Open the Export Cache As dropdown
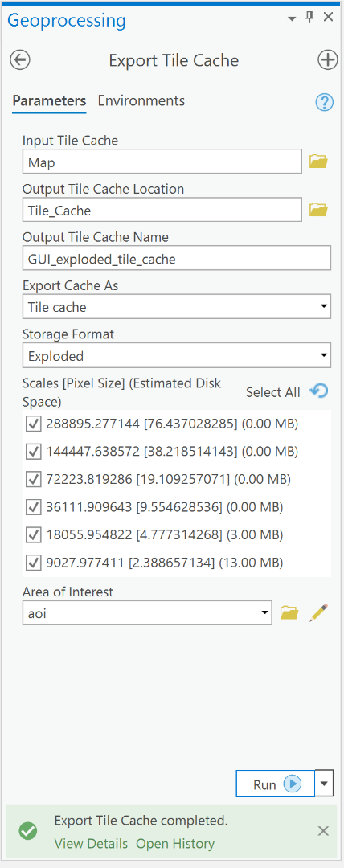344x868 pixels. pos(177,307)
